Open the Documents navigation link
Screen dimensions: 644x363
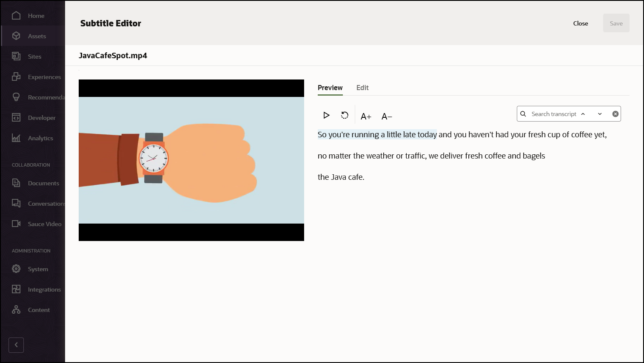click(43, 183)
